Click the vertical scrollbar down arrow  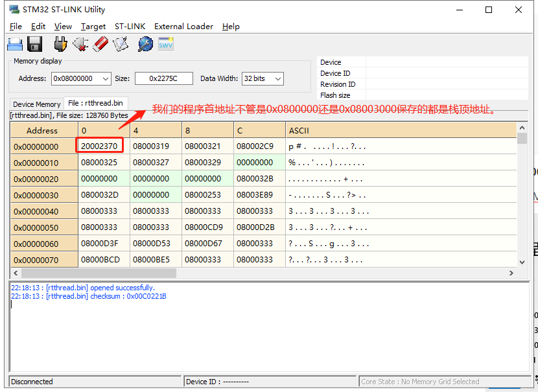click(522, 262)
